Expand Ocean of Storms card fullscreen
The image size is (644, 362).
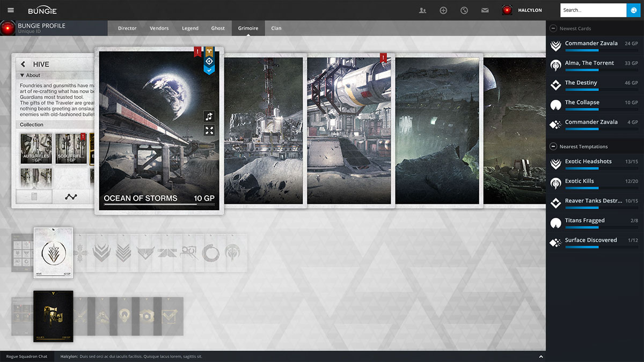pos(209,130)
